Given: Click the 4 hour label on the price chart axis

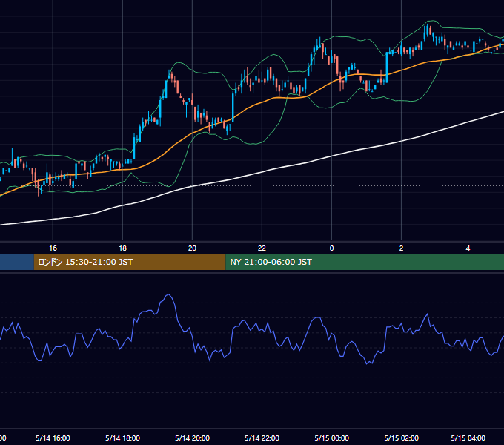Looking at the screenshot, I should click(x=468, y=248).
